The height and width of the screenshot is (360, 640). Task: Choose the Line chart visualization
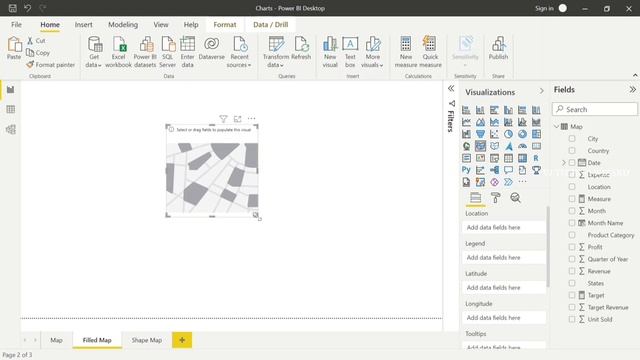[x=466, y=122]
